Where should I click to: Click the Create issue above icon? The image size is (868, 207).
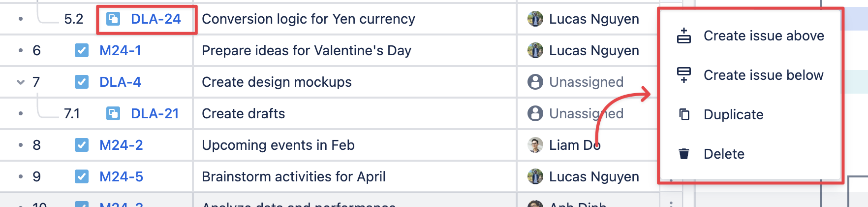click(x=684, y=36)
